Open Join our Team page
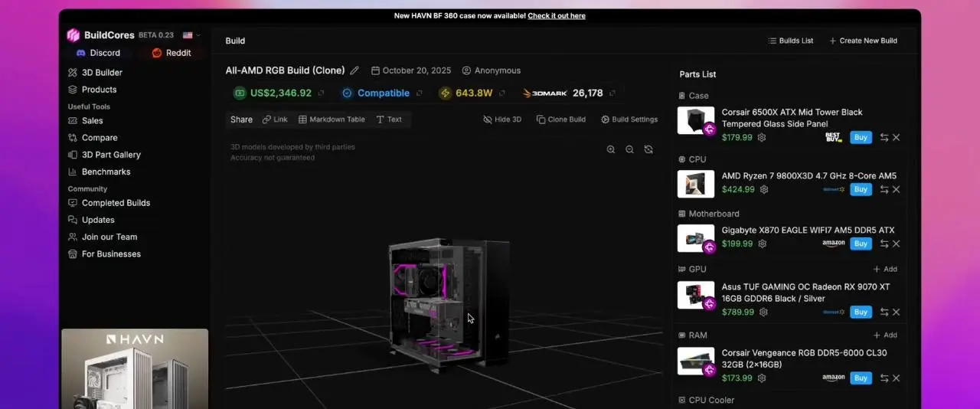The width and height of the screenshot is (980, 409). pos(103,237)
